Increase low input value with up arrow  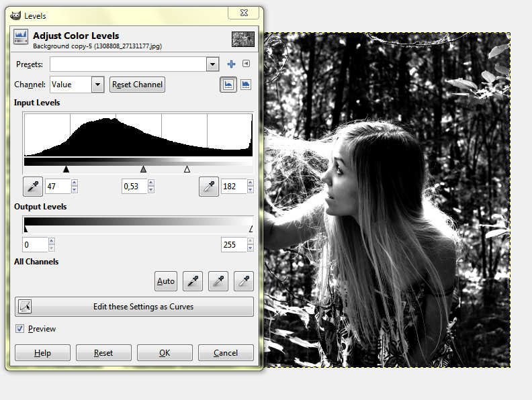(x=75, y=183)
